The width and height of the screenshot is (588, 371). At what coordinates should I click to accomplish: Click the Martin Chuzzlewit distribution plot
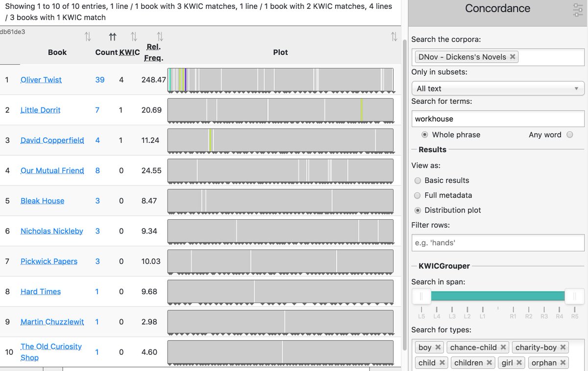tap(280, 323)
